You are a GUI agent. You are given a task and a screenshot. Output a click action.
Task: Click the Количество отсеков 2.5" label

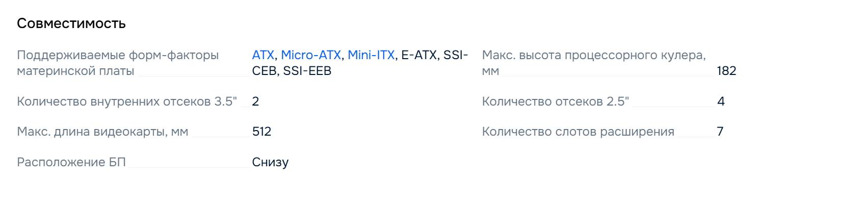click(x=556, y=101)
